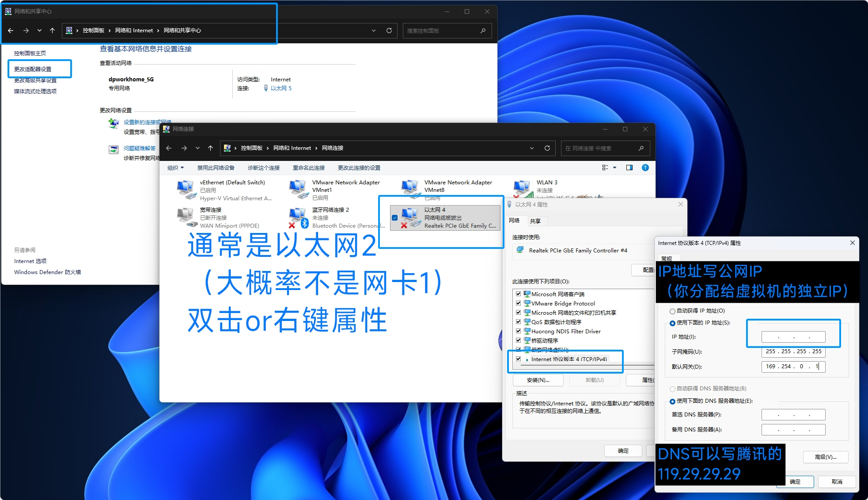
Task: Click 取消 in IPv4 属性 dialog
Action: [x=837, y=482]
